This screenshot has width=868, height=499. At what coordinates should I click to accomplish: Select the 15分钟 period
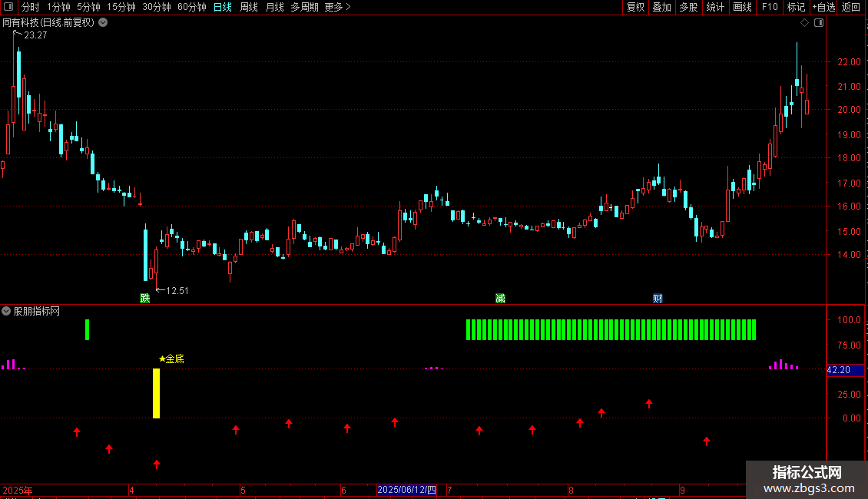click(121, 7)
